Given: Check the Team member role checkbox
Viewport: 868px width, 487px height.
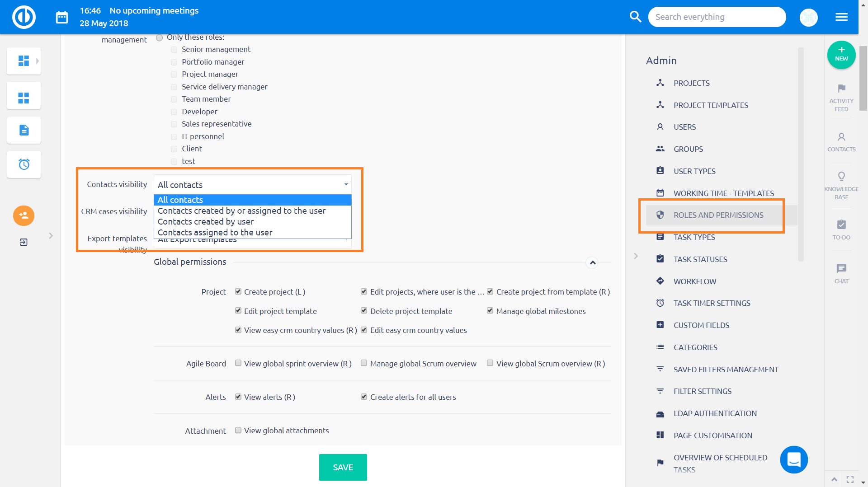Looking at the screenshot, I should click(x=174, y=99).
